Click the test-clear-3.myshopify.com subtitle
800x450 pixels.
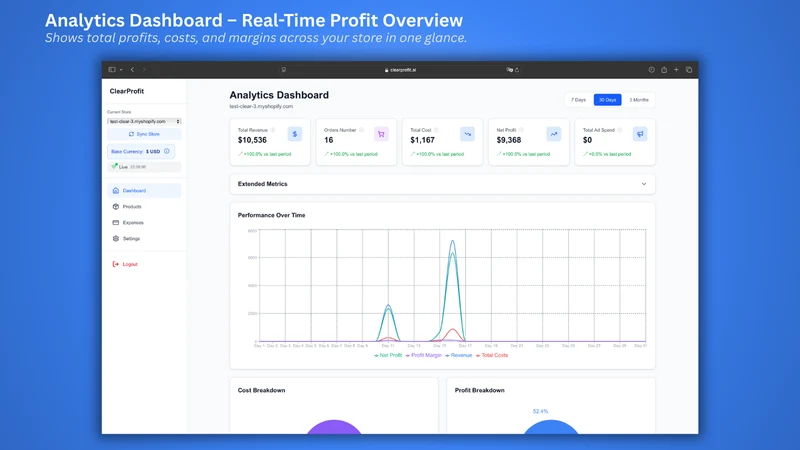coord(261,107)
